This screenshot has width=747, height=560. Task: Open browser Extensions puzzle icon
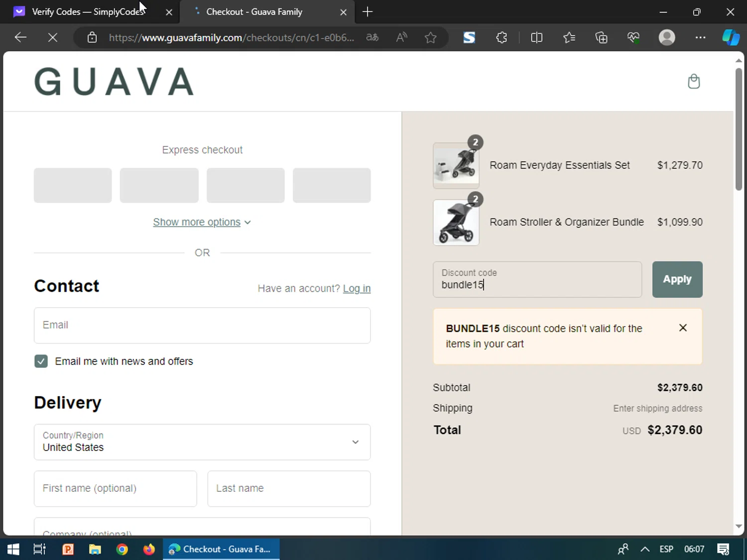pos(501,37)
